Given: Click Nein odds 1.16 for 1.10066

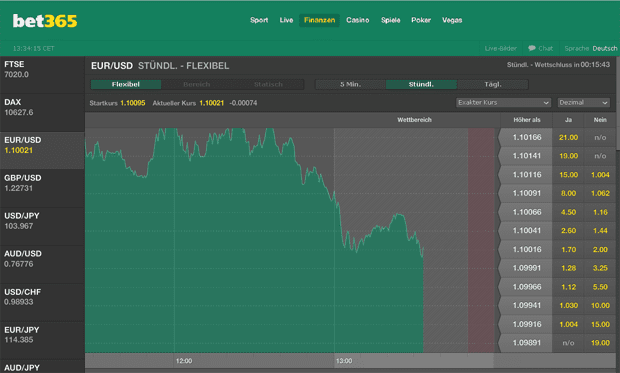Looking at the screenshot, I should [x=600, y=212].
